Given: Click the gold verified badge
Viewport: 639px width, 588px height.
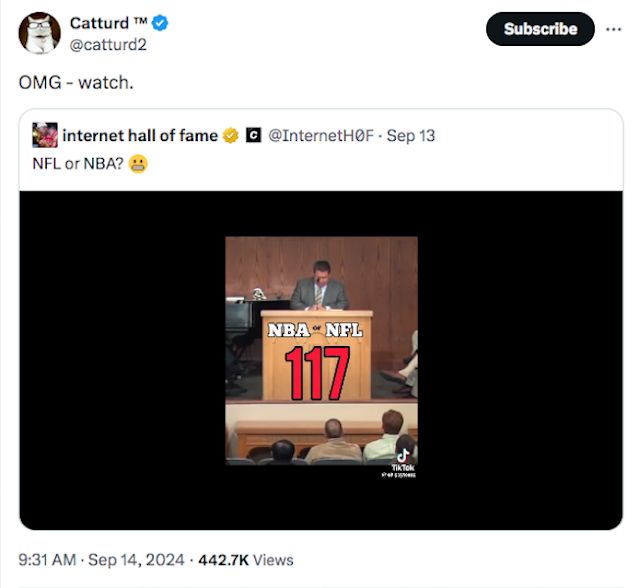Looking at the screenshot, I should [230, 135].
